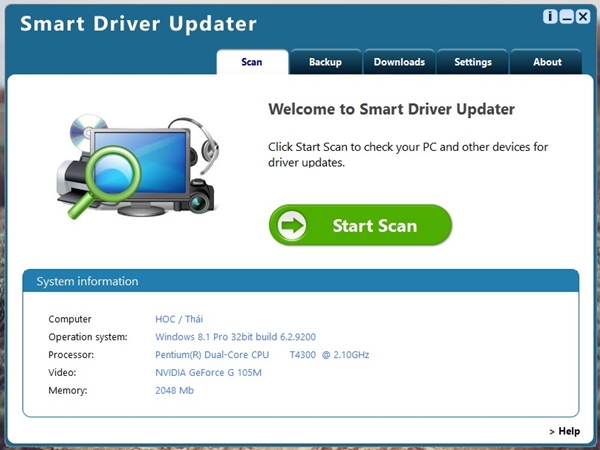Switch to the Scan tab

[x=252, y=62]
